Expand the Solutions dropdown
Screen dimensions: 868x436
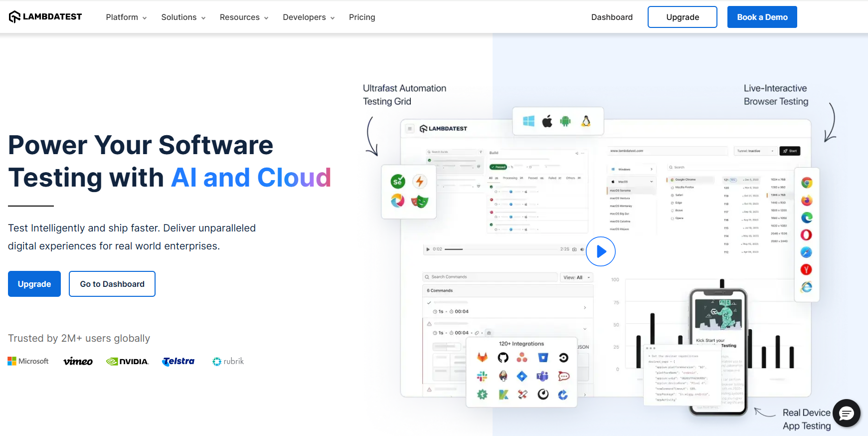183,17
